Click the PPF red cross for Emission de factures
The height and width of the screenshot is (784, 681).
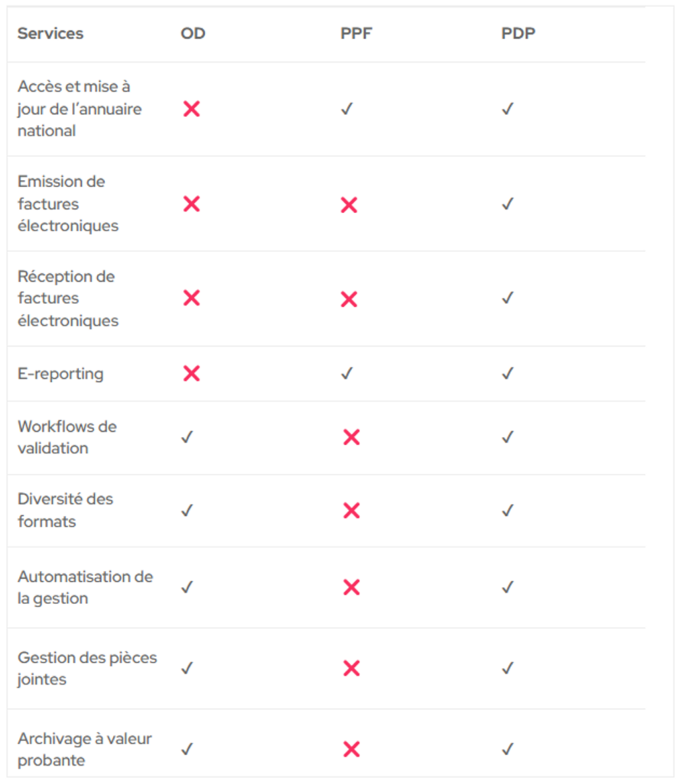pos(349,204)
